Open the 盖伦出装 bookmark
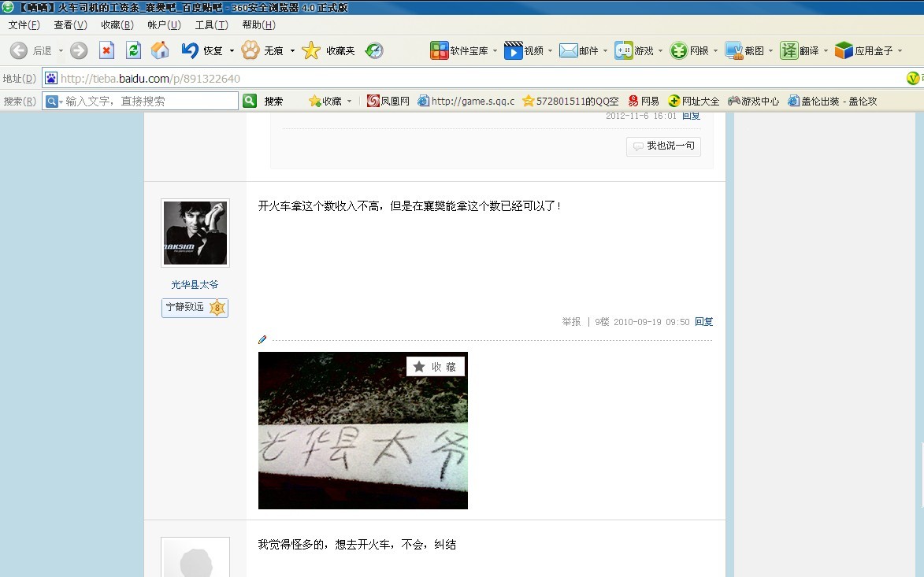 833,101
